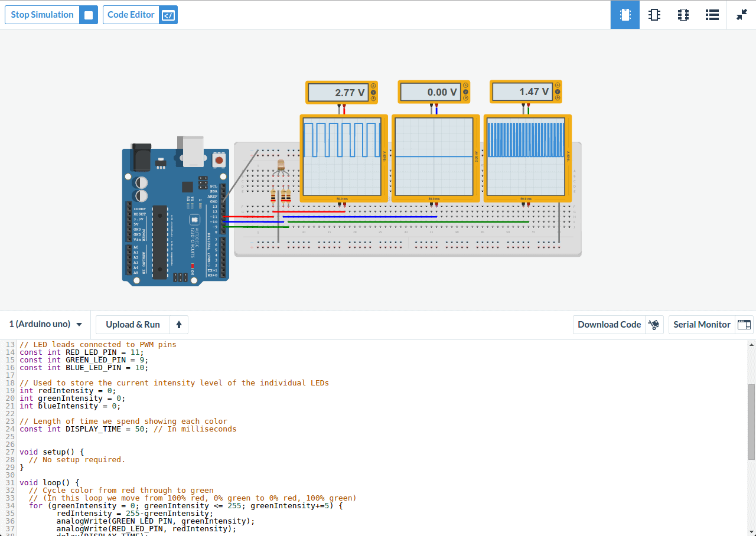756x536 pixels.
Task: Click the line 'int greenIntensity = 0;'
Action: click(x=73, y=398)
